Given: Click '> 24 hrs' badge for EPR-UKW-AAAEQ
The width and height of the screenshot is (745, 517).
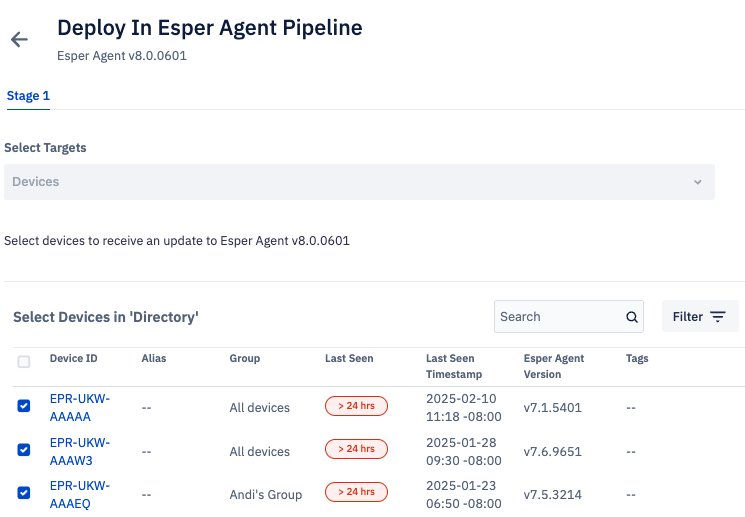Looking at the screenshot, I should [x=356, y=492].
